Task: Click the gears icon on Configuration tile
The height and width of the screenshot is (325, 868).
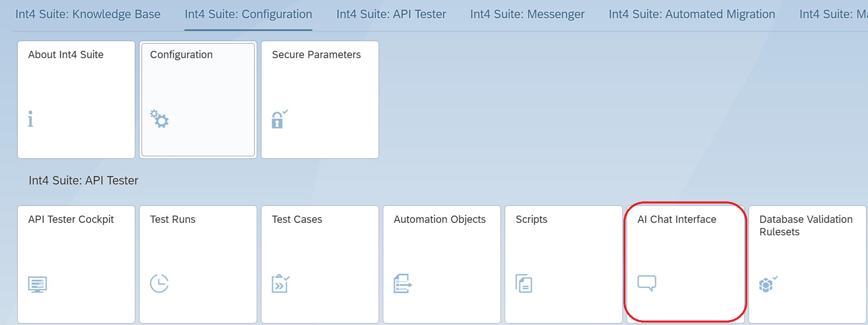Action: pyautogui.click(x=159, y=119)
